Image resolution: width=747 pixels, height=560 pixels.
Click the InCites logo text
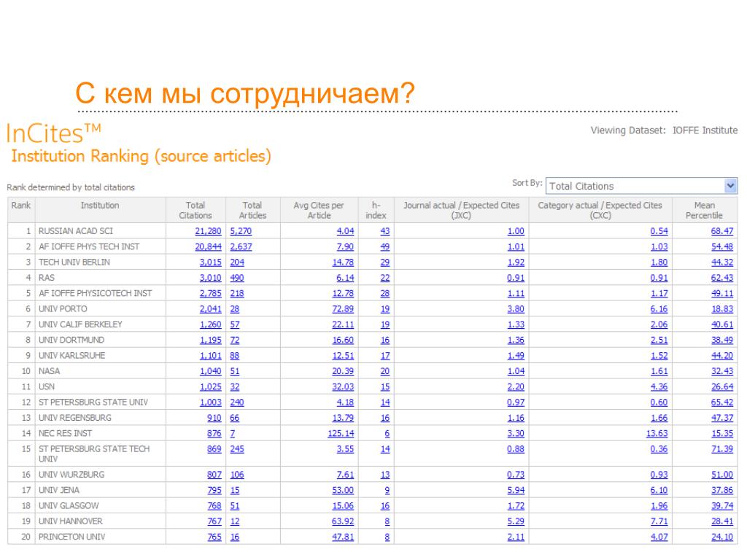pos(53,133)
